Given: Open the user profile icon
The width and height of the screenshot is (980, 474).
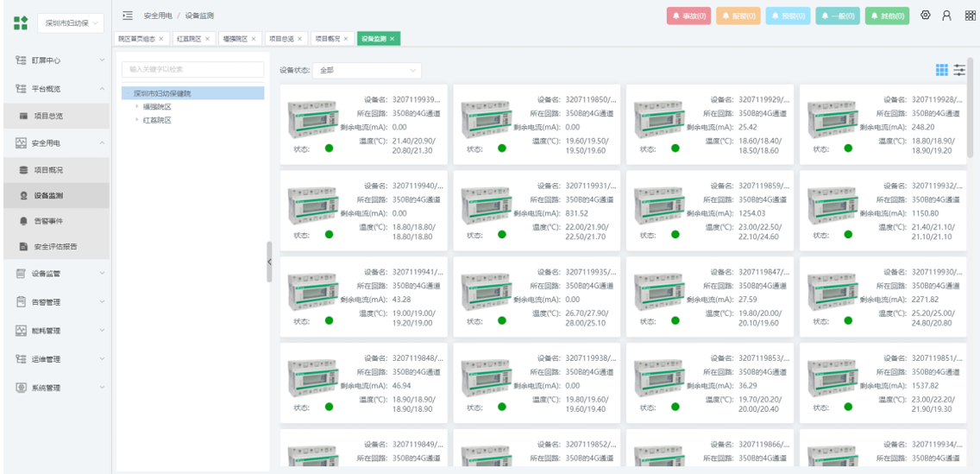Looking at the screenshot, I should [947, 16].
